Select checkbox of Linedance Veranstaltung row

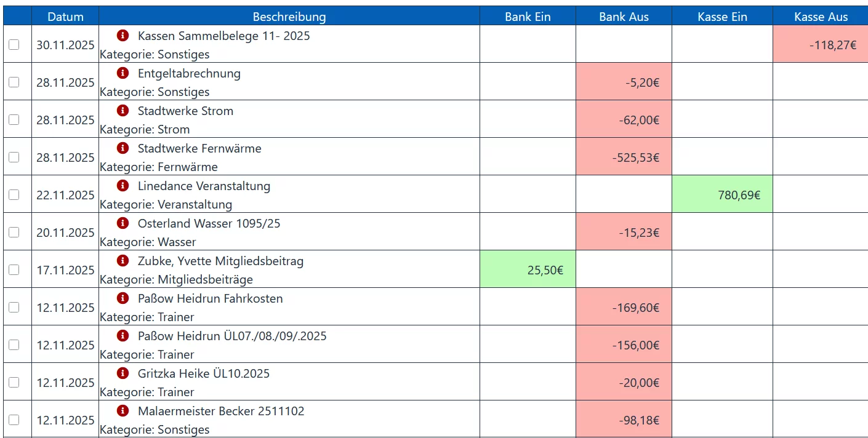[x=14, y=194]
